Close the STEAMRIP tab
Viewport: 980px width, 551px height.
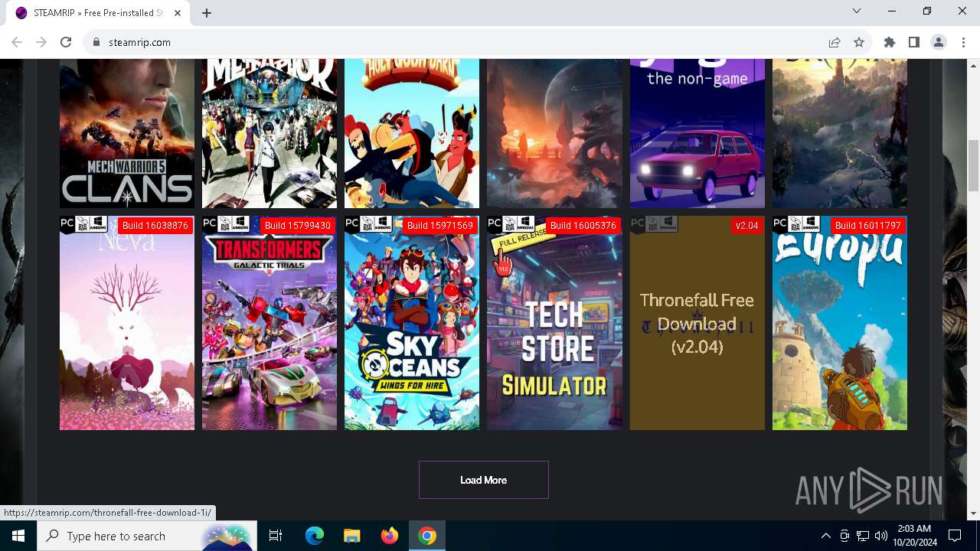(178, 12)
